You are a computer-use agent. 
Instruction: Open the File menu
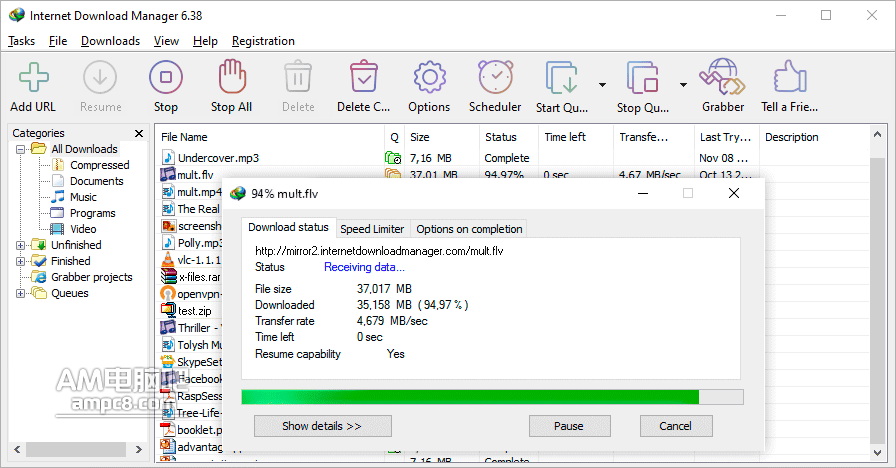coord(58,41)
